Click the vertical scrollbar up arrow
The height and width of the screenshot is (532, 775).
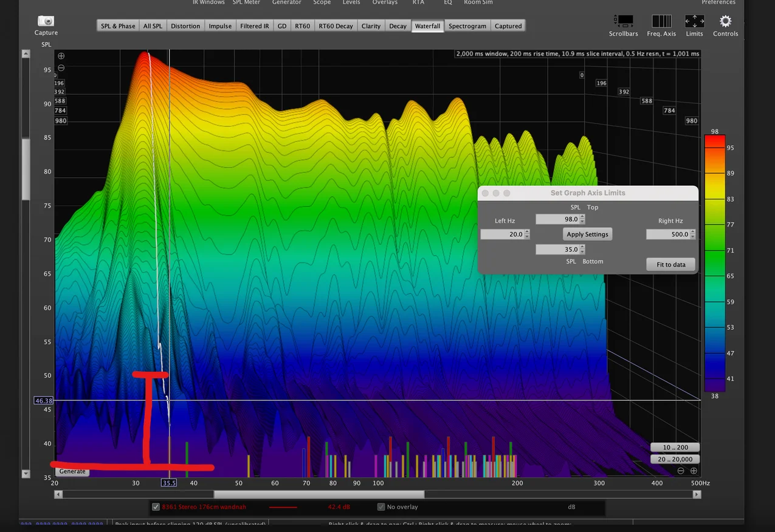(26, 54)
